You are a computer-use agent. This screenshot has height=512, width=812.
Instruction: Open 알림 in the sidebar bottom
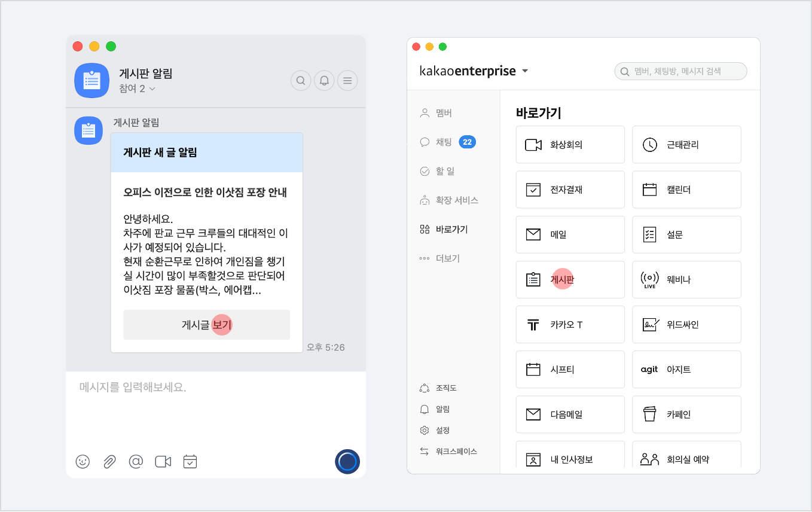click(x=435, y=409)
